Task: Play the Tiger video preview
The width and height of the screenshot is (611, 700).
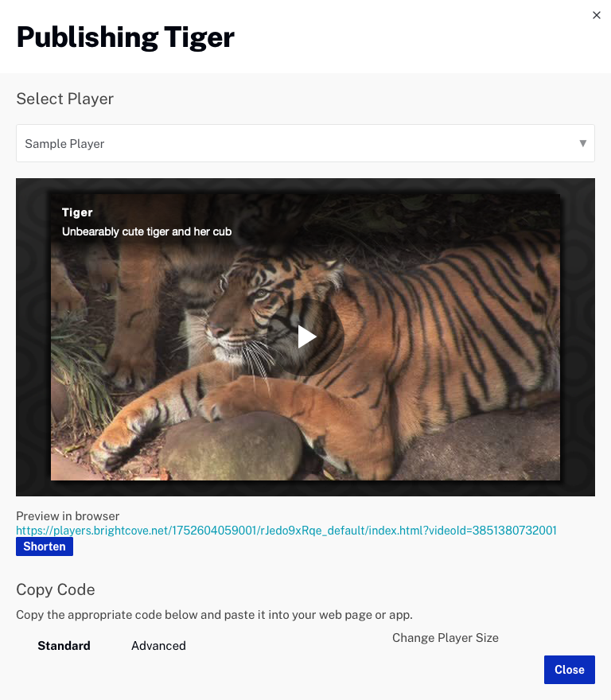Action: [x=306, y=336]
